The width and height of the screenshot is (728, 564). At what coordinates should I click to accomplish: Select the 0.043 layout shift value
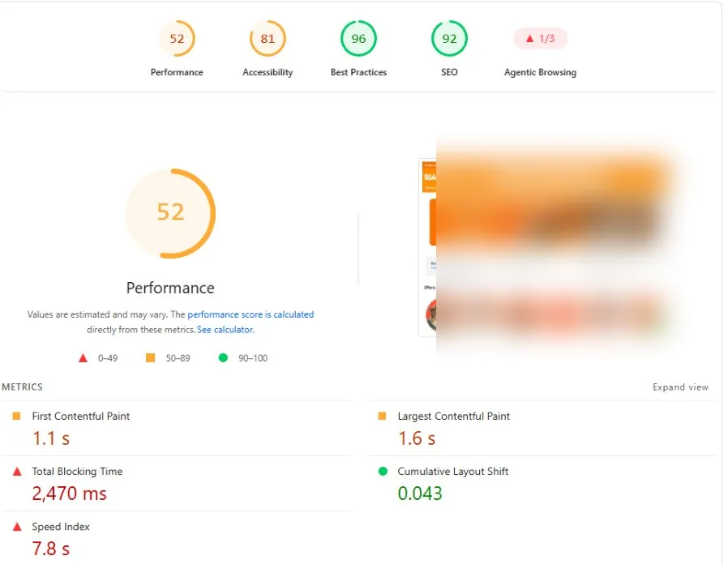click(420, 493)
